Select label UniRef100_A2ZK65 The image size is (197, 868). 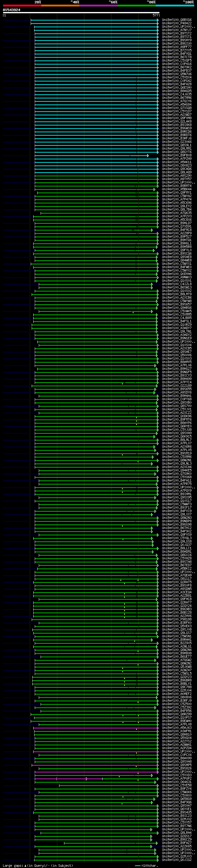click(x=177, y=846)
